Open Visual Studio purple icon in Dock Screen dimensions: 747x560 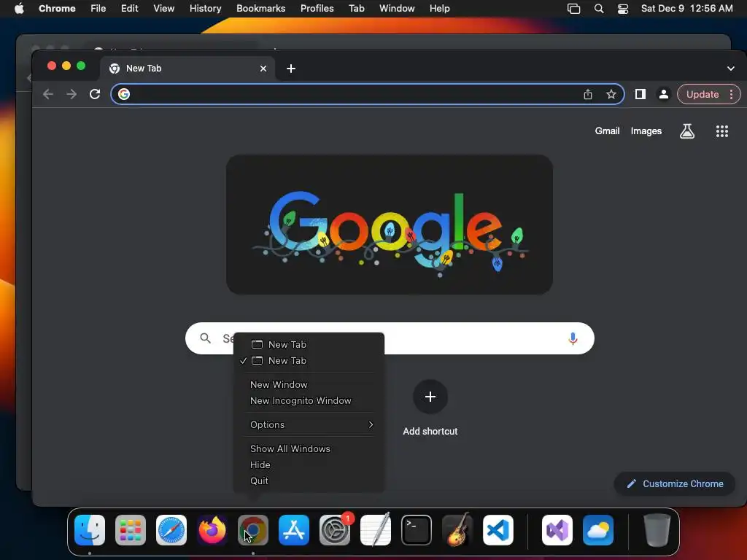557,530
